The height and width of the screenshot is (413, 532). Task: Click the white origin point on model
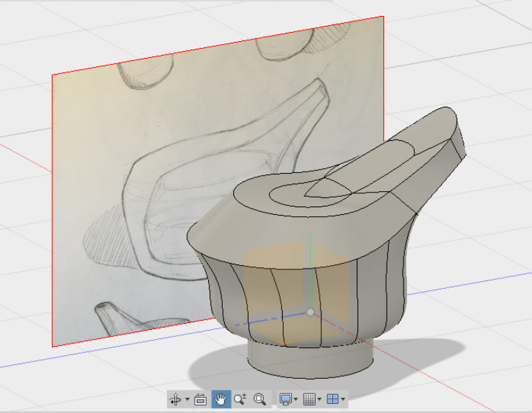310,312
